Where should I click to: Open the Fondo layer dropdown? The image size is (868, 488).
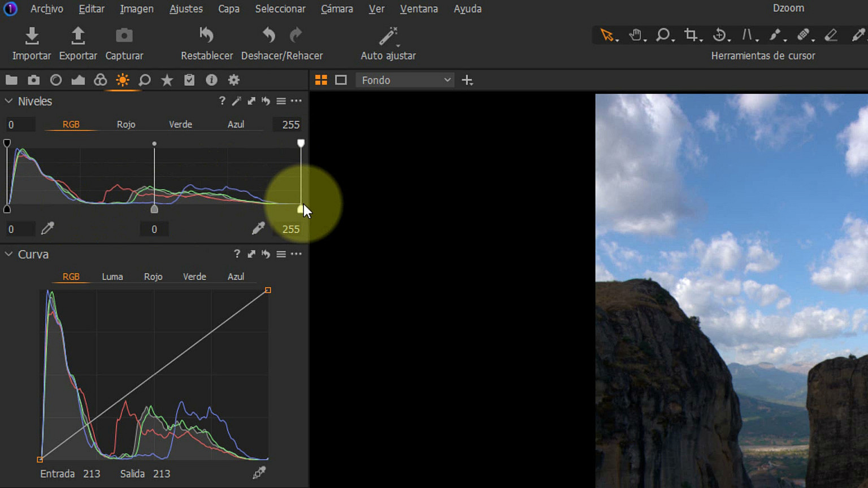pos(404,80)
